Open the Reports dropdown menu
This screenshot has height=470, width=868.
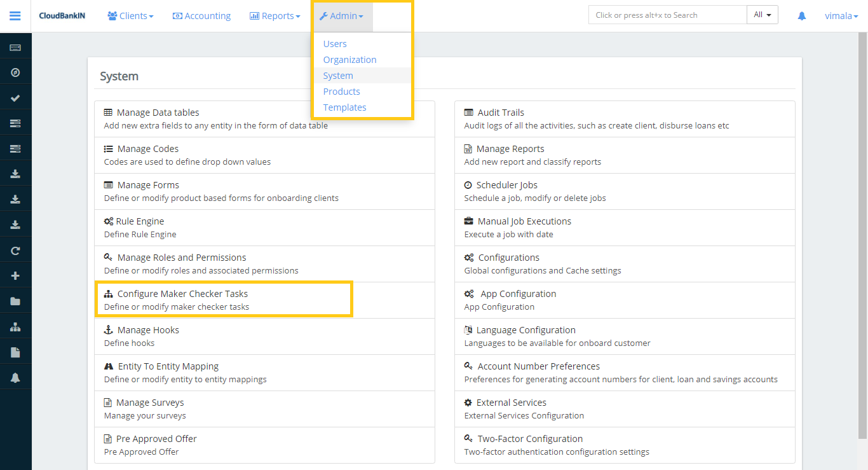coord(275,15)
